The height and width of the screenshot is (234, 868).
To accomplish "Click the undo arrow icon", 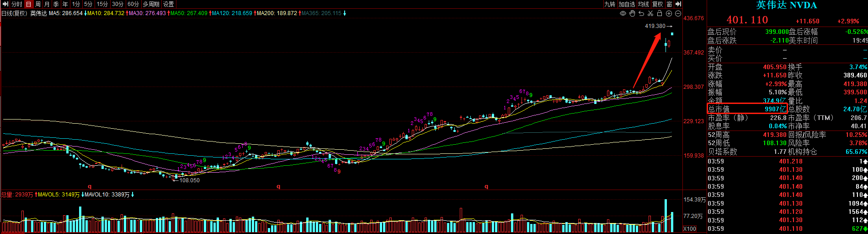I will tap(641, 14).
